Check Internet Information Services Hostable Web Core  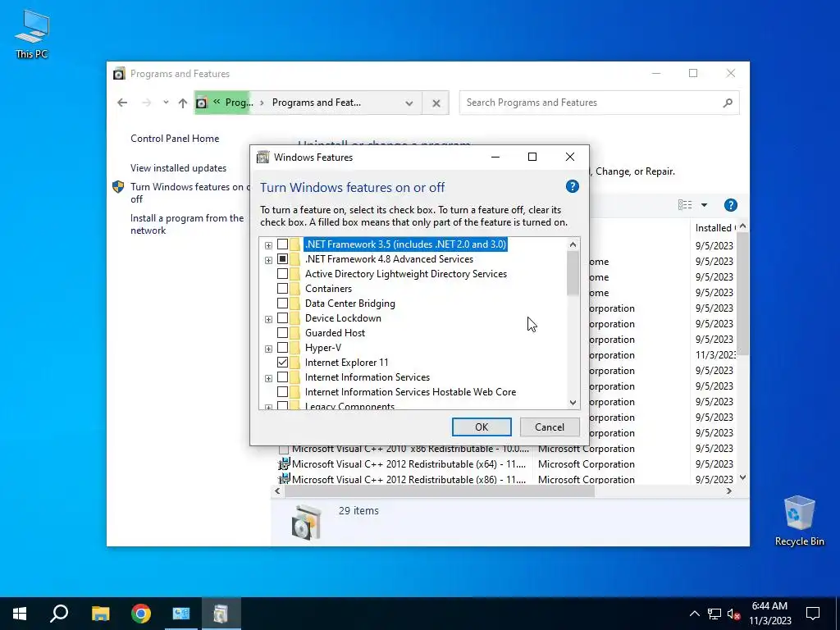(x=282, y=392)
